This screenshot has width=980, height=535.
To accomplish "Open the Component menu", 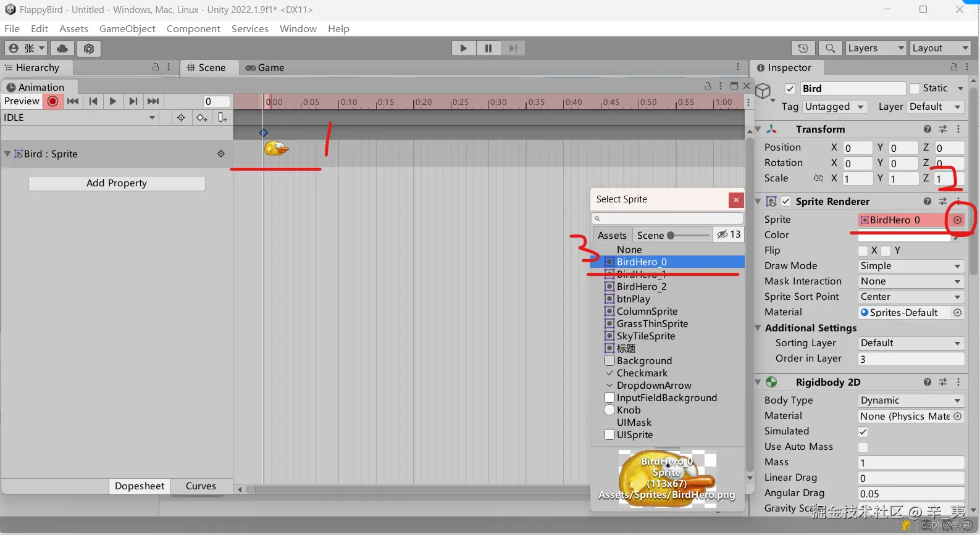I will pyautogui.click(x=193, y=28).
